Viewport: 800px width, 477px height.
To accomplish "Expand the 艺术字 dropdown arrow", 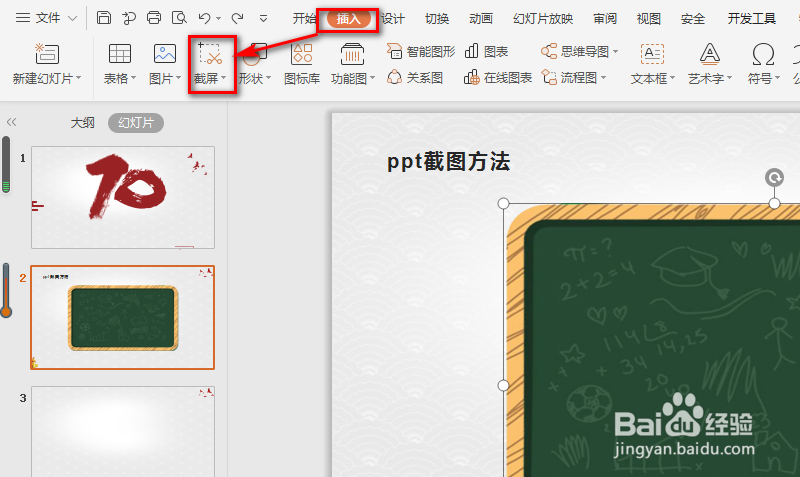I will [730, 79].
